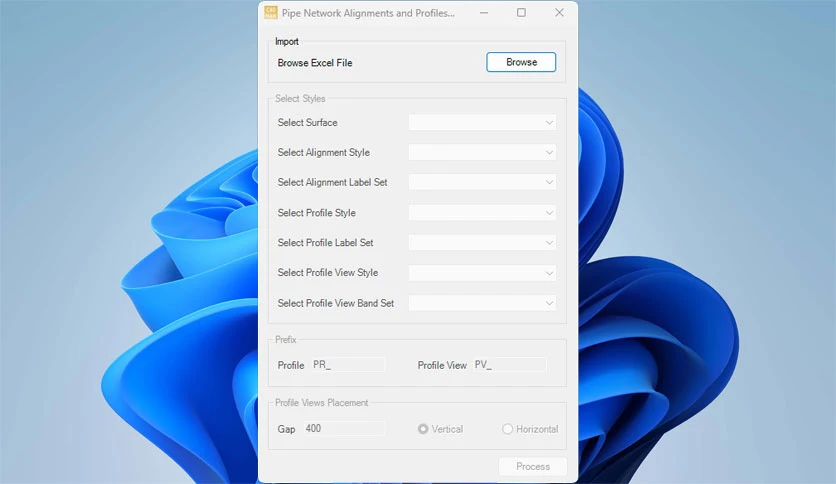Screen dimensions: 836x484
Task: Click the Browse button for Excel file
Action: tap(521, 62)
